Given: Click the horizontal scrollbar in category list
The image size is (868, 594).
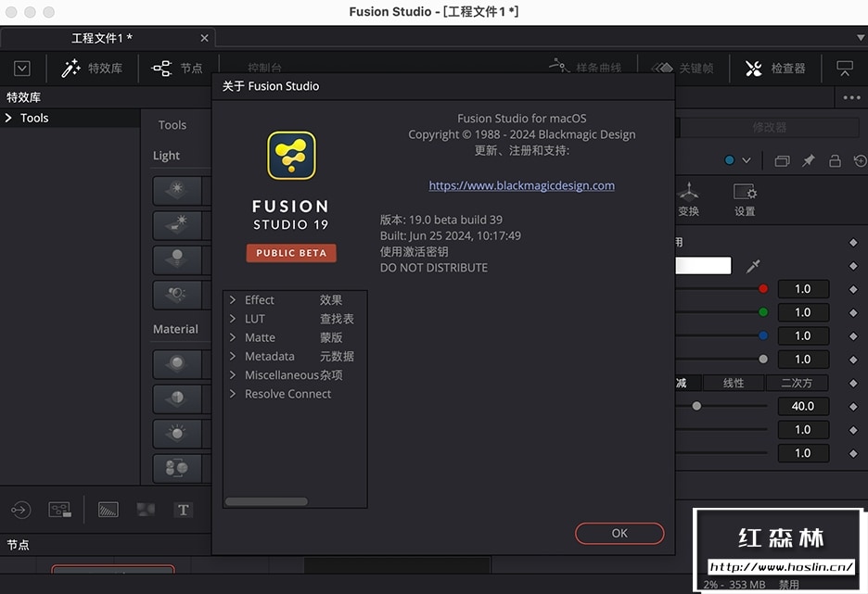Looking at the screenshot, I should 266,501.
